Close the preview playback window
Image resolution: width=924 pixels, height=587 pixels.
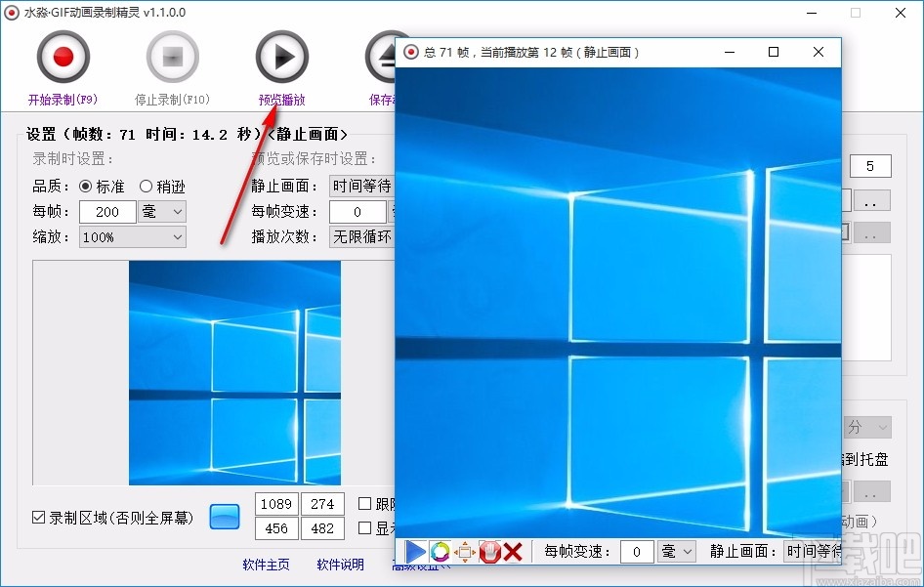819,52
